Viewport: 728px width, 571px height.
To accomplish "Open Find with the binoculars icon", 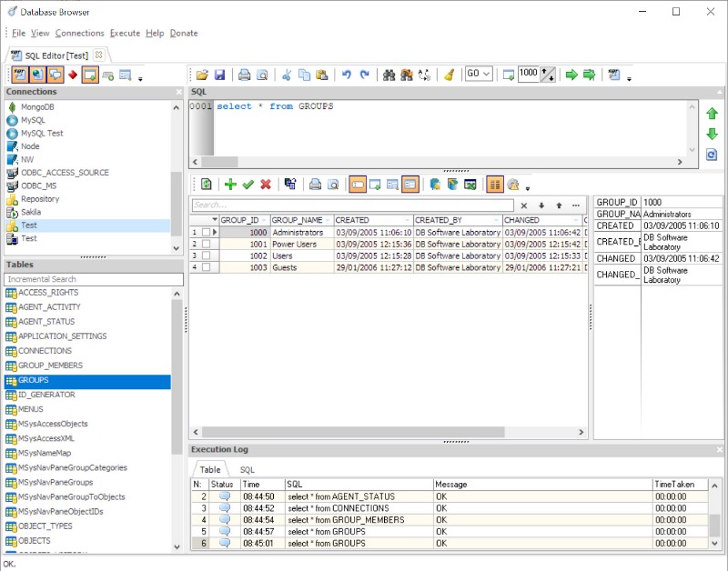I will [389, 75].
